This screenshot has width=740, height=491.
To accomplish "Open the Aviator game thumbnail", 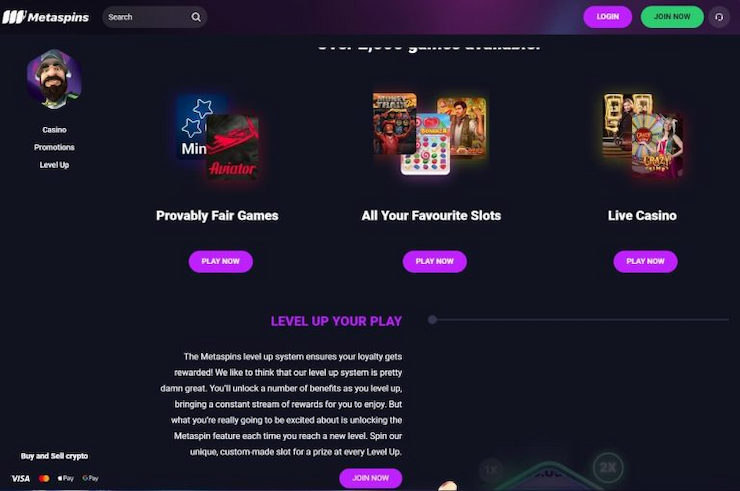I will 232,147.
